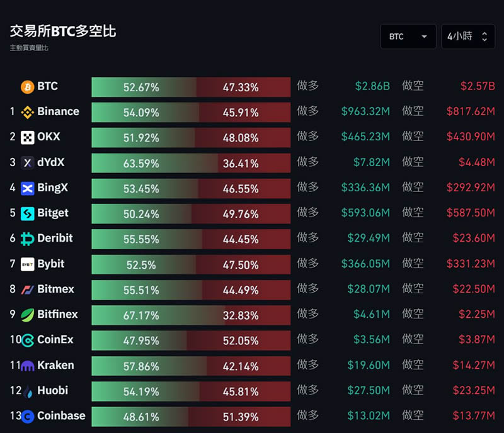Click the OKX checkered logo
The image size is (504, 433).
(27, 137)
